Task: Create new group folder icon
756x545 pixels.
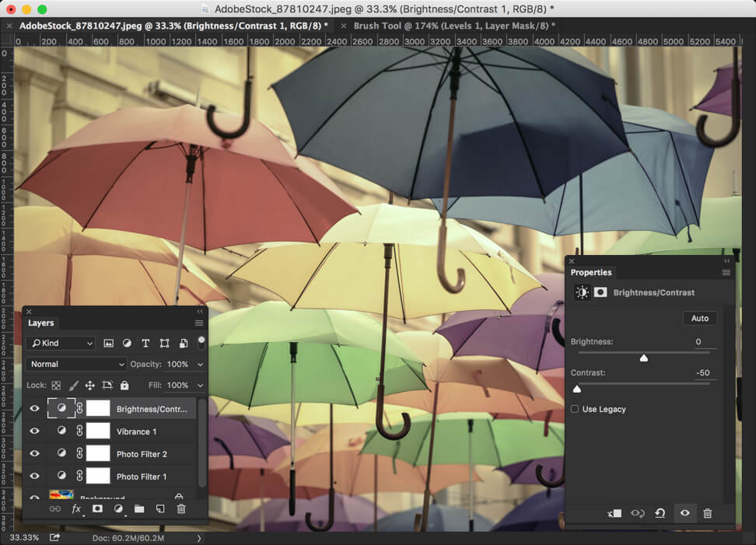Action: (x=139, y=509)
